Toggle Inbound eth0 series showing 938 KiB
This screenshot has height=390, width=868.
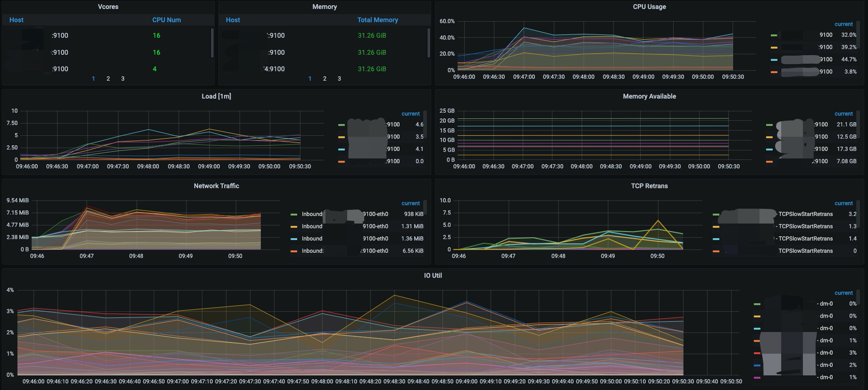click(345, 214)
